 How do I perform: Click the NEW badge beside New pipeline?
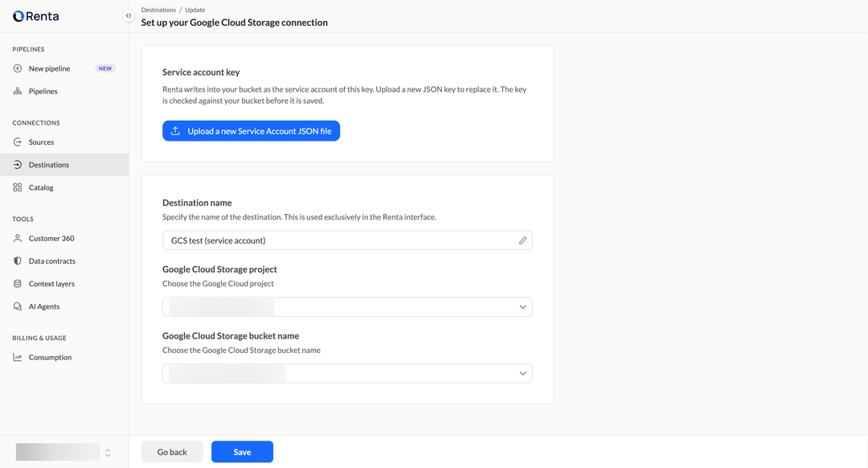(105, 68)
